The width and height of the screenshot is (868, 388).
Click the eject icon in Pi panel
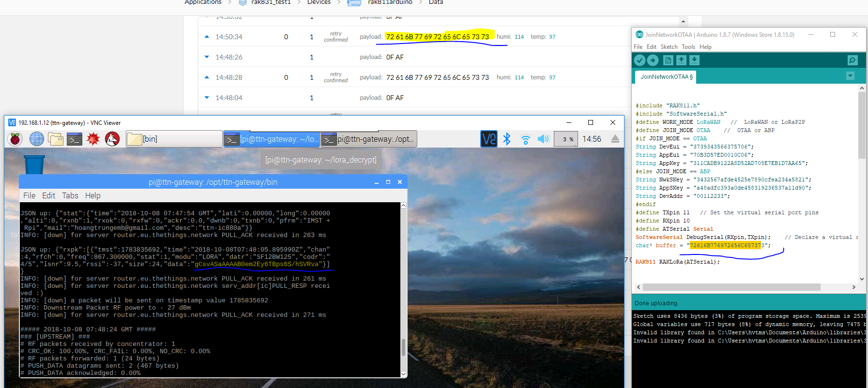pos(615,139)
